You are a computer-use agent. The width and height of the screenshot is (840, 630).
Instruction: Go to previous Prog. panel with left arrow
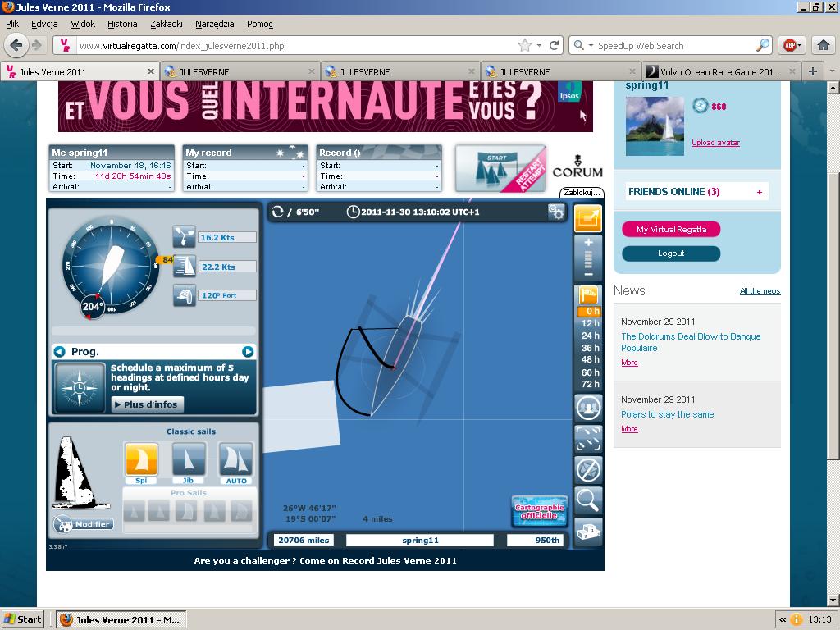pos(59,352)
